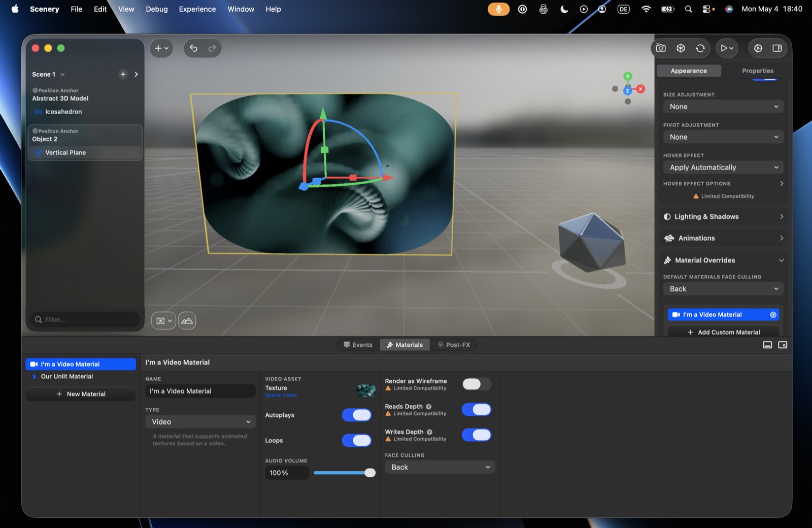
Task: Open Pivot Adjustment dropdown
Action: (x=723, y=137)
